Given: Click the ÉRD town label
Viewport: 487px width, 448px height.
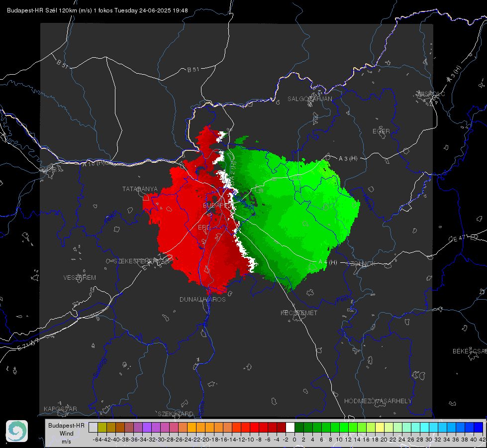Looking at the screenshot, I should [204, 227].
